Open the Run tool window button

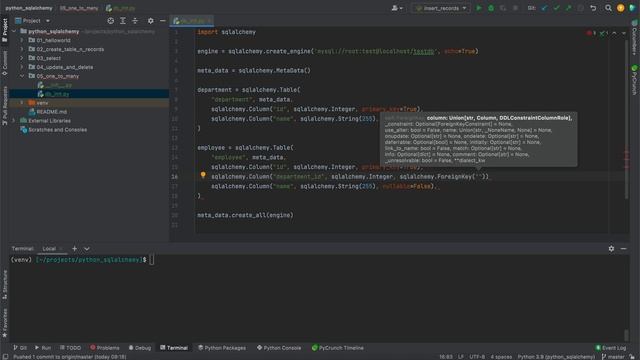pos(43,348)
